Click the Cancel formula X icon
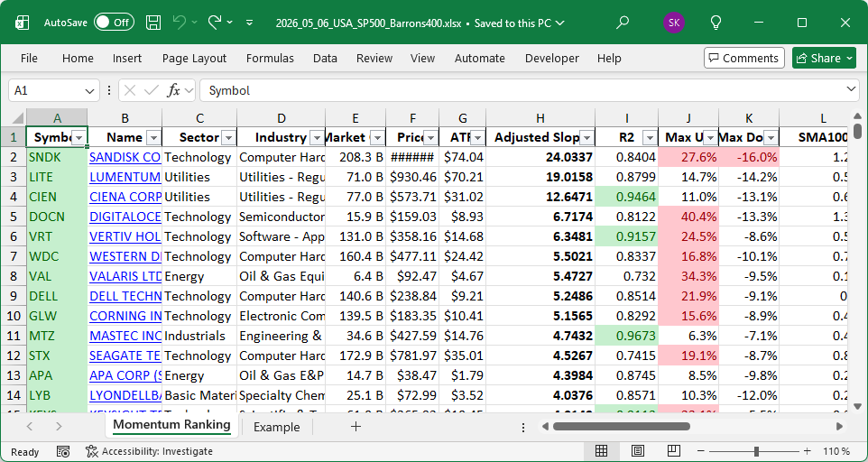Screen dimensions: 868x462 tap(130, 91)
